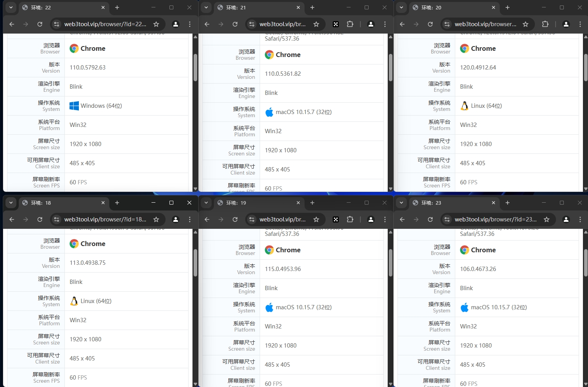Click the Linux penguin icon in 环境 20 window

pos(464,105)
